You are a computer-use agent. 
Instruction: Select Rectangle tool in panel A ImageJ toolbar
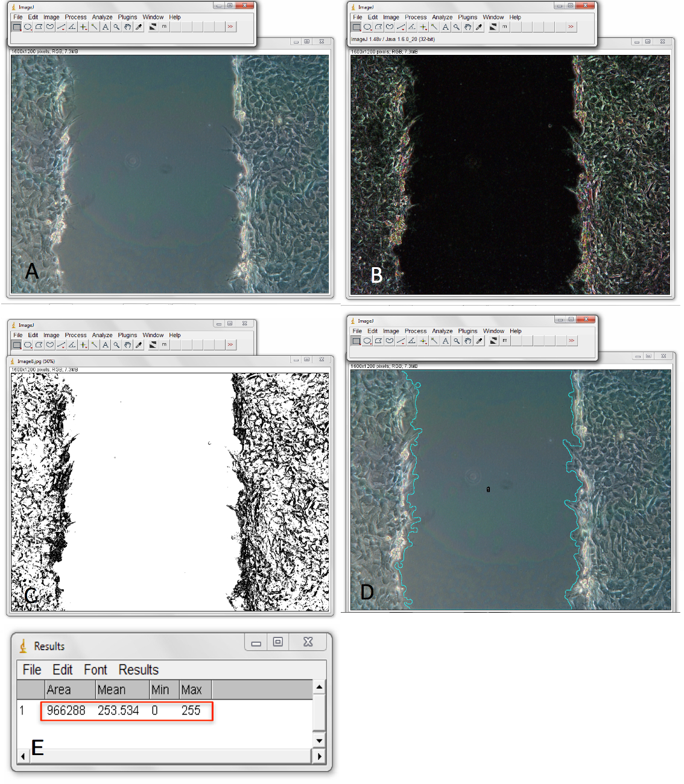tap(17, 27)
